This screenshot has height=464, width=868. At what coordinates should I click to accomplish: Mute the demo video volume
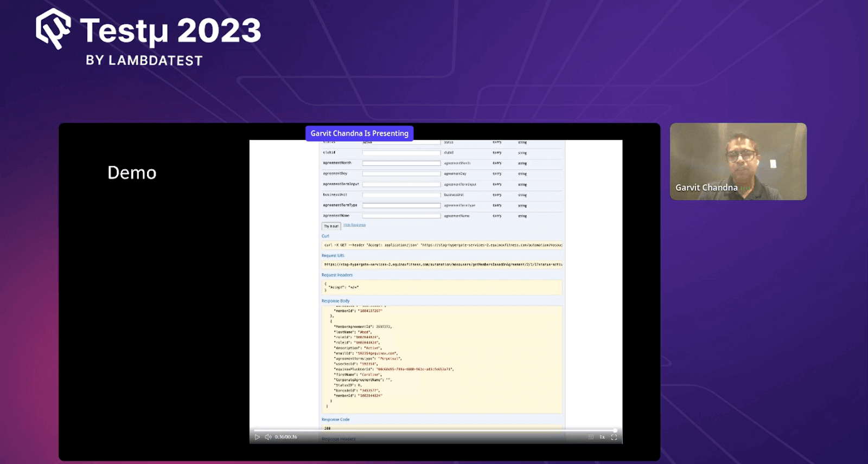click(268, 437)
